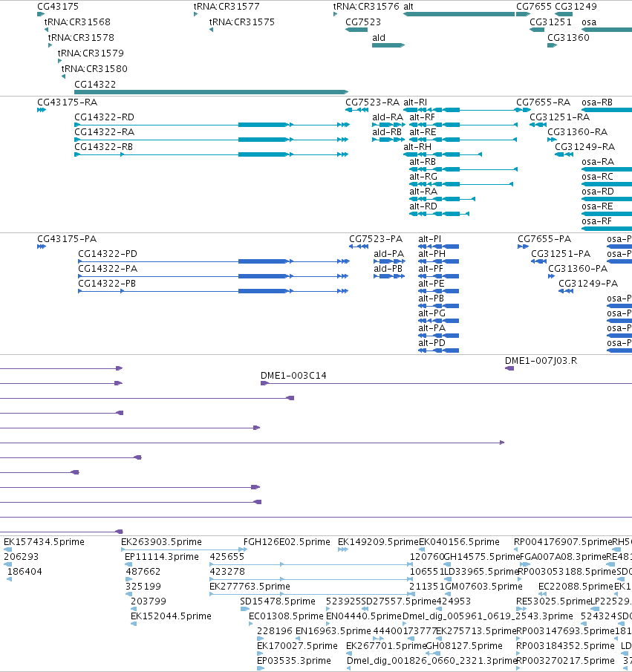The width and height of the screenshot is (632, 672).
Task: Open the CG31360-PA protein label
Action: click(x=578, y=269)
